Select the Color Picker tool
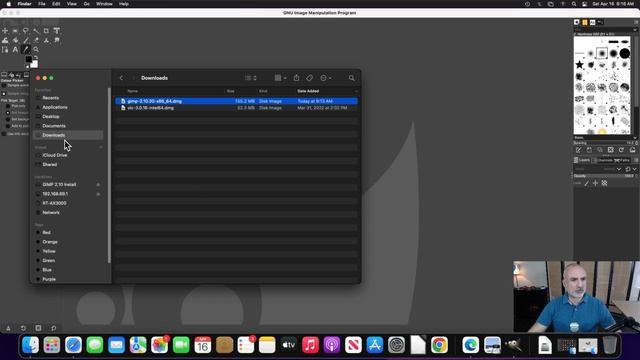 tap(26, 49)
